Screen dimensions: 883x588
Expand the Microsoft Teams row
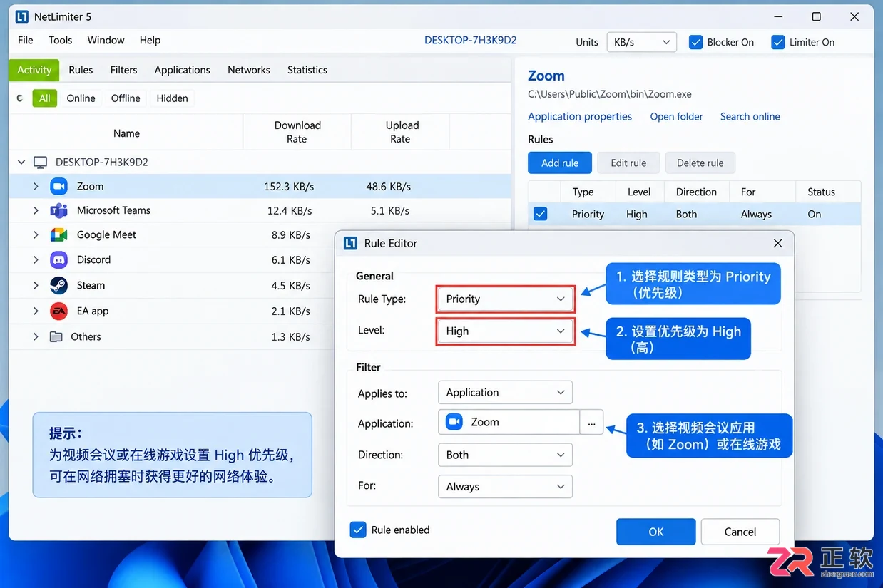(x=36, y=211)
